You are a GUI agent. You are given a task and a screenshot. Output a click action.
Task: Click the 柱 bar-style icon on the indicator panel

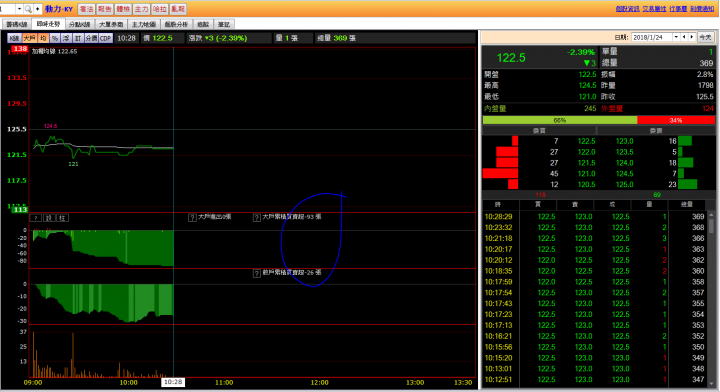pos(62,218)
